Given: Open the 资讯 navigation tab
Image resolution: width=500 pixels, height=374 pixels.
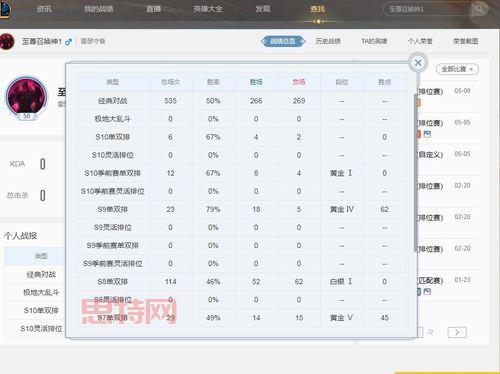Looking at the screenshot, I should 44,9.
